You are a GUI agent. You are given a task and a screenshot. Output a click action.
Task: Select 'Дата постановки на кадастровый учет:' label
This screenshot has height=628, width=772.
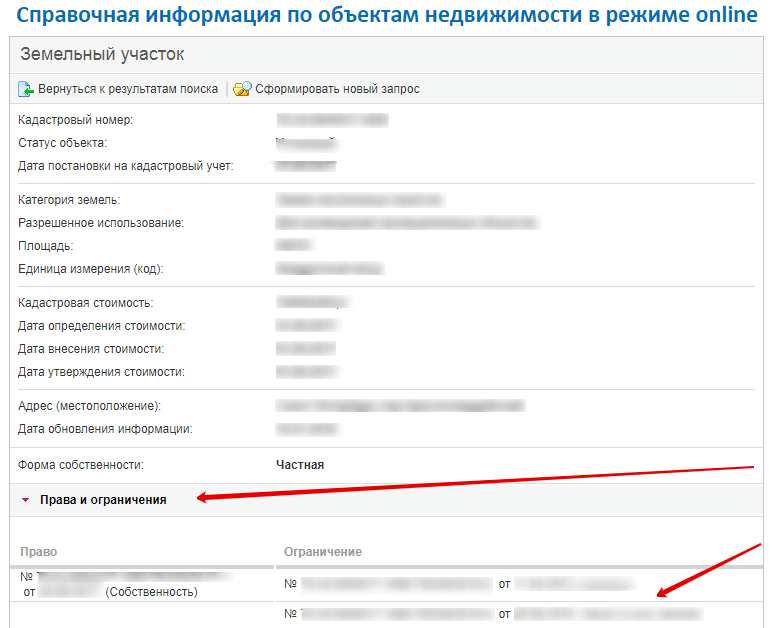tap(126, 166)
